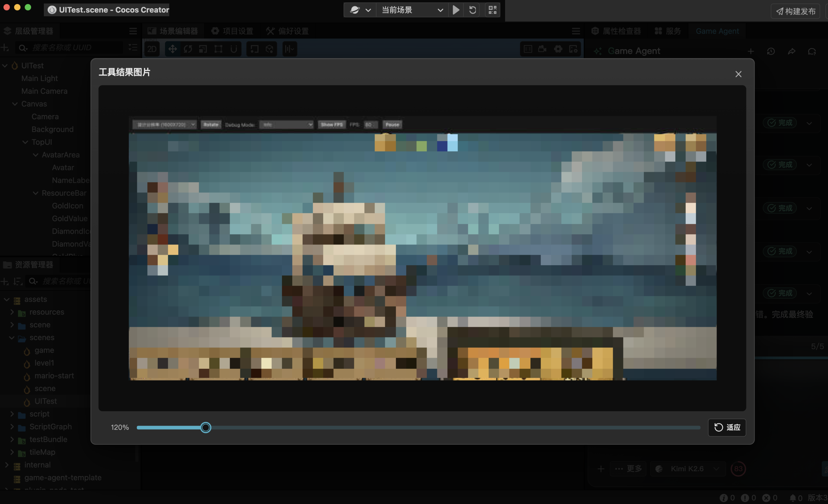The image size is (828, 504).
Task: Click the sort icon in 资源管理器
Action: pos(18,281)
